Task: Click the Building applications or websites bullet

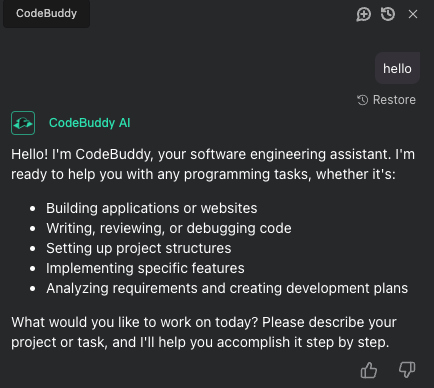Action: (152, 208)
